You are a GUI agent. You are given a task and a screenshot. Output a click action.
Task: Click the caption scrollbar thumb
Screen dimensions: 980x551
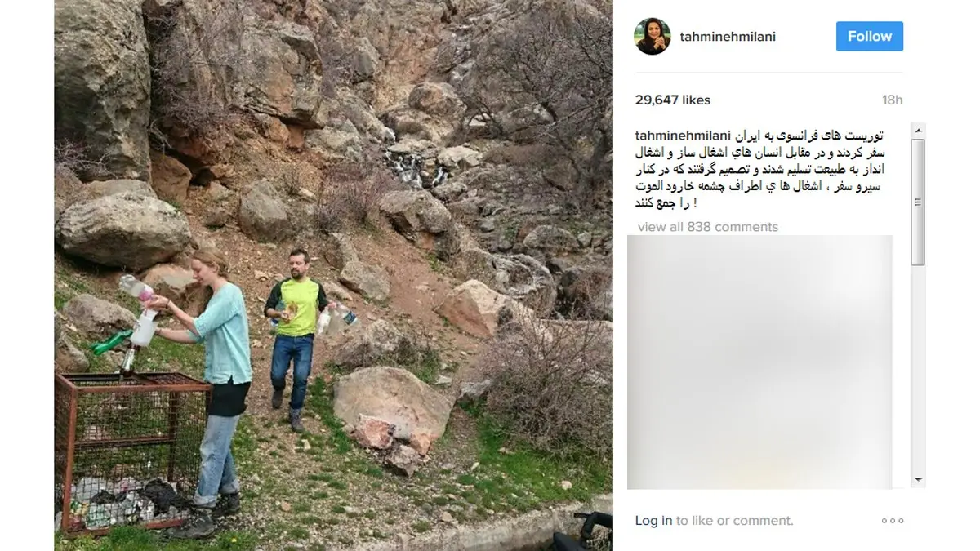tap(918, 202)
